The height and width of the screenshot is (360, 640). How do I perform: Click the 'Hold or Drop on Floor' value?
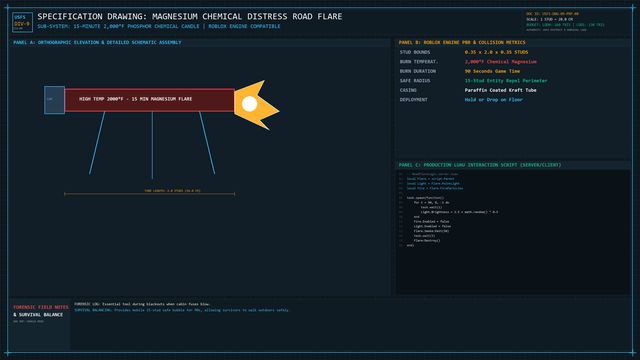[x=493, y=100]
